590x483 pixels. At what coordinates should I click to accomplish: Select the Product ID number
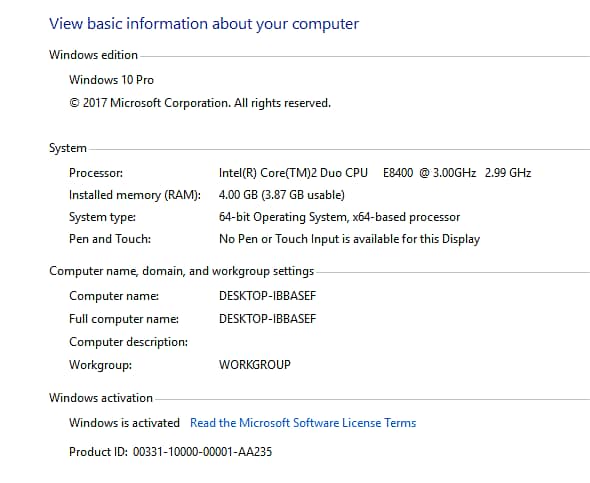(x=202, y=452)
